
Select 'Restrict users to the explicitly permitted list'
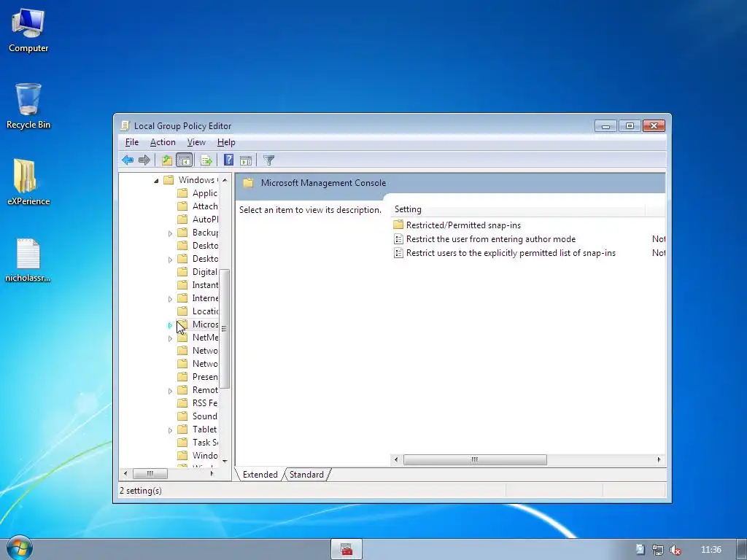[511, 253]
